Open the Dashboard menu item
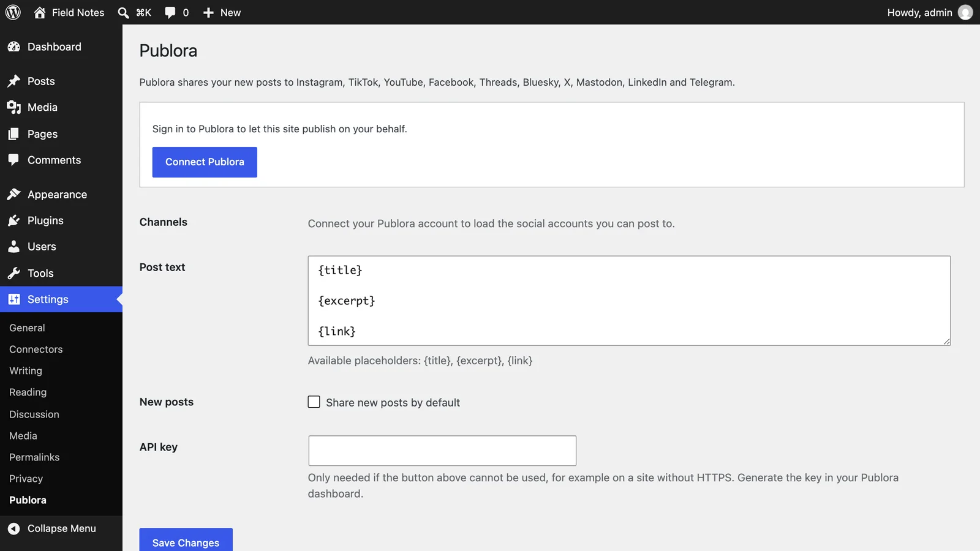Image resolution: width=980 pixels, height=551 pixels. click(61, 47)
